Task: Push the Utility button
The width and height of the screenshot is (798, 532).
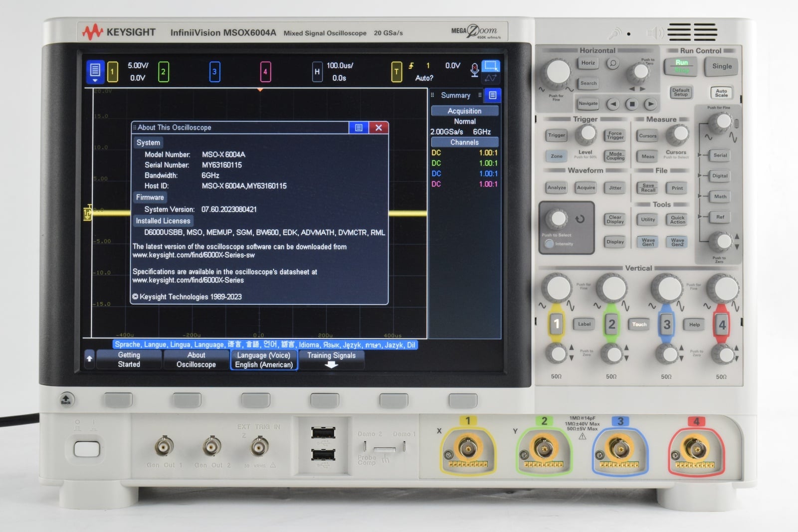Action: [x=648, y=220]
